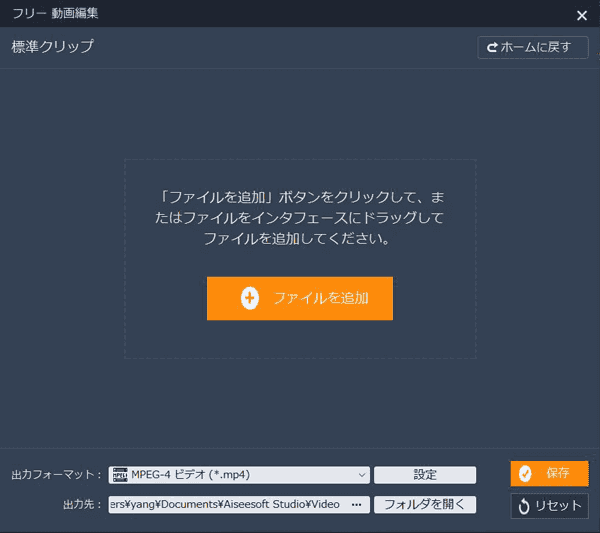Click 出力先 label text

point(82,505)
